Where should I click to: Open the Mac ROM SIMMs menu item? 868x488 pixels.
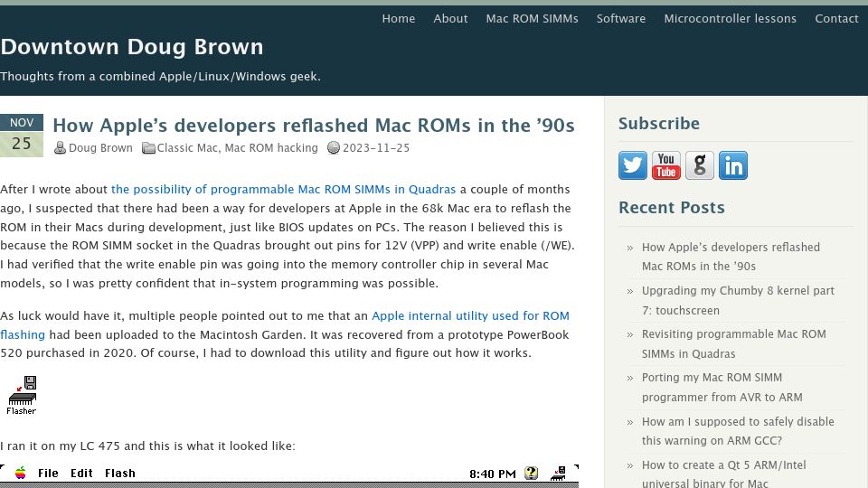click(x=532, y=19)
